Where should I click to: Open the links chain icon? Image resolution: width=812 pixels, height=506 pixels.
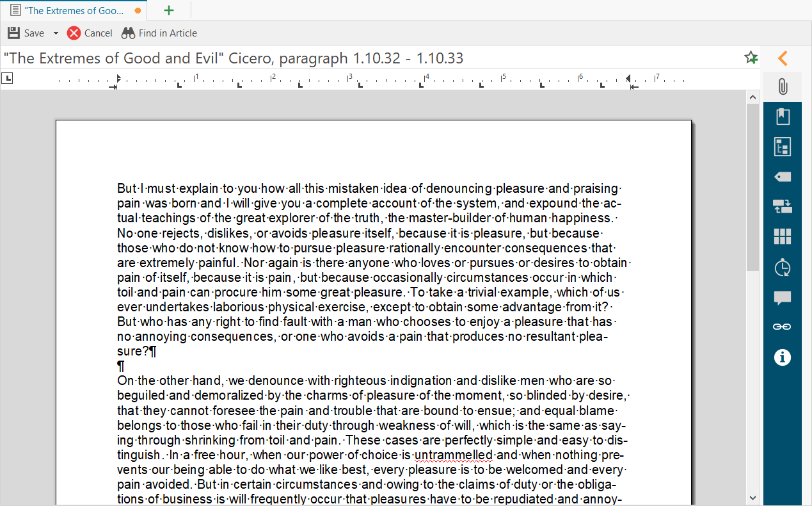[x=782, y=327]
